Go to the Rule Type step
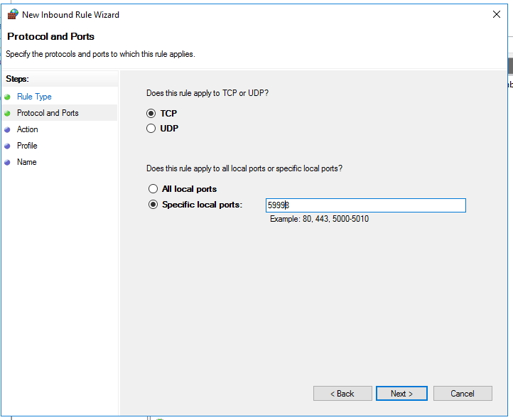This screenshot has width=513, height=420. [x=34, y=97]
